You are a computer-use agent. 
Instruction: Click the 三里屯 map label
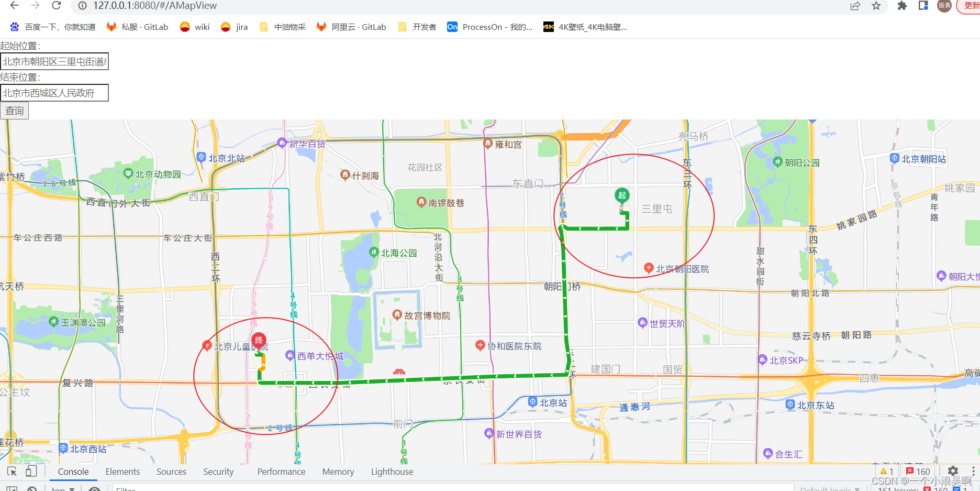point(657,209)
